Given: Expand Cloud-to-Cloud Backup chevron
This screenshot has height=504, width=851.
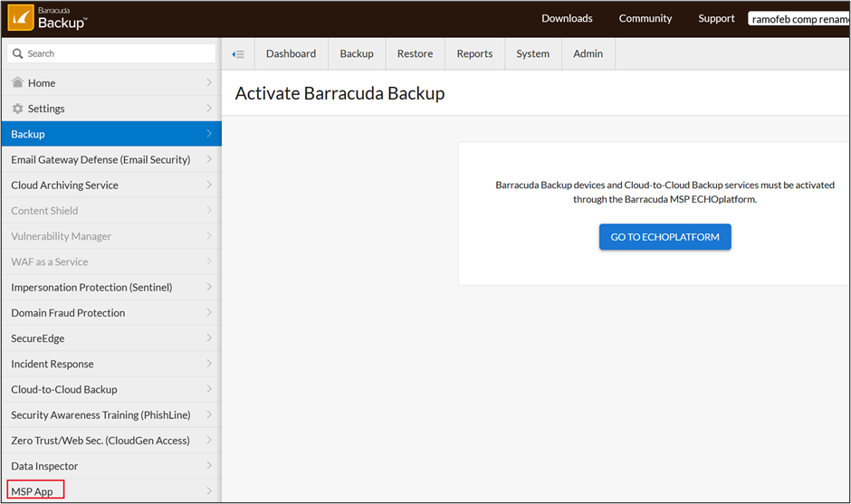Looking at the screenshot, I should [x=209, y=388].
